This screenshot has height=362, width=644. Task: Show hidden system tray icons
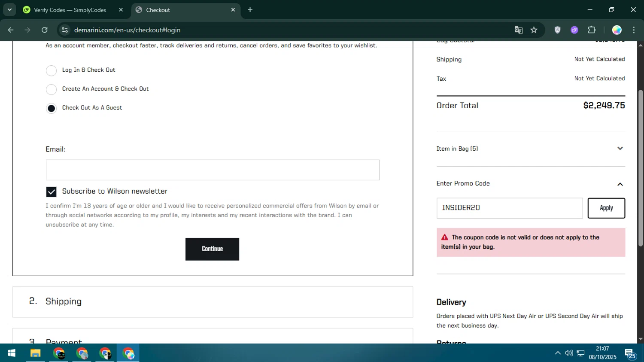(558, 353)
